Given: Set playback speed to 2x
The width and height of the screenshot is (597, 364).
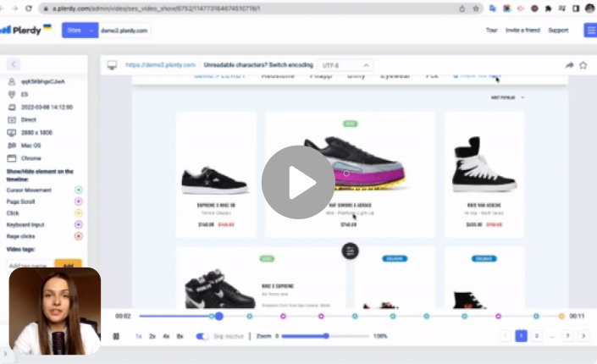Looking at the screenshot, I should tap(152, 336).
